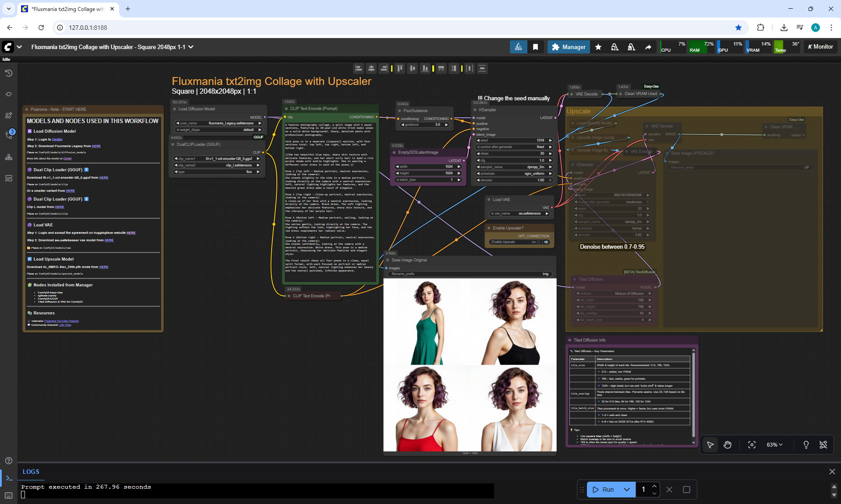Select the hand pan tool

point(728,445)
